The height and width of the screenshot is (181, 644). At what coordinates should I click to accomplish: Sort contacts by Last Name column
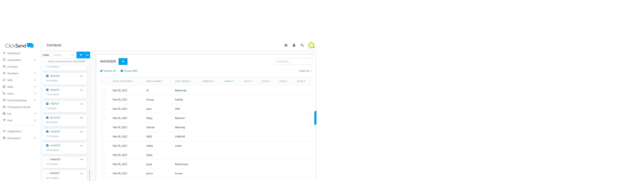click(183, 81)
